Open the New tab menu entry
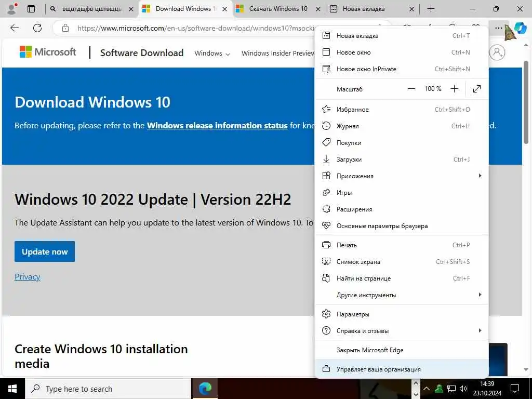 pos(402,36)
